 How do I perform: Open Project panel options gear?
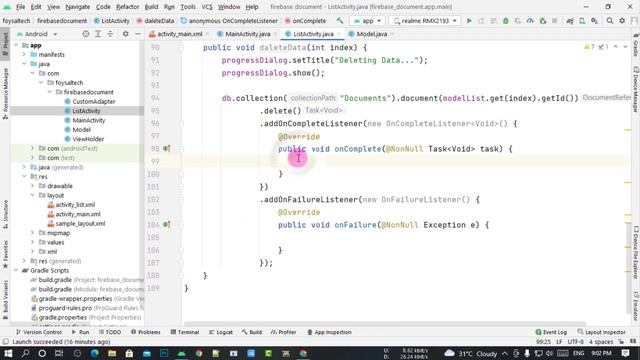coord(126,34)
